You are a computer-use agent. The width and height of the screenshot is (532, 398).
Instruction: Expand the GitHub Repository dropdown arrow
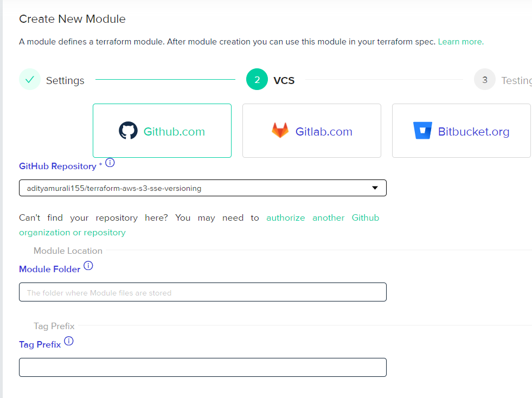coord(375,188)
